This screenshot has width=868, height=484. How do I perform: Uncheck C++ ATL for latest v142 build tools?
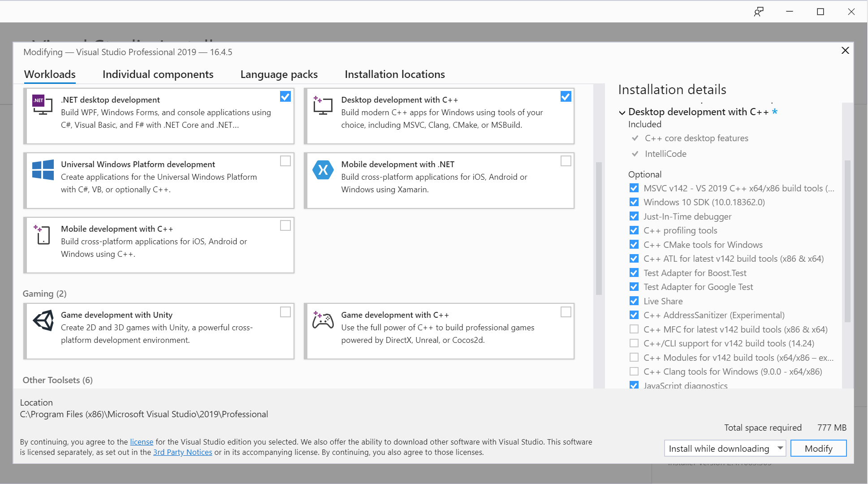click(634, 259)
